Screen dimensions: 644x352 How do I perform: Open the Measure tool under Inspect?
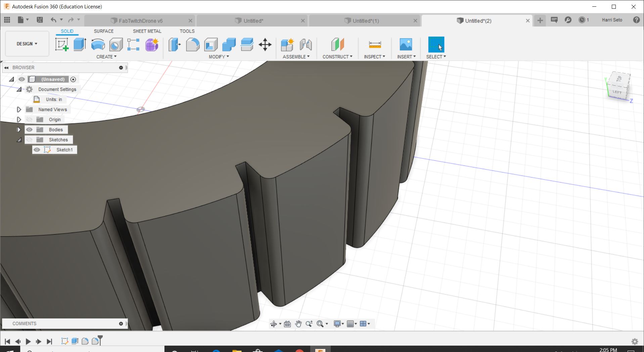pyautogui.click(x=375, y=45)
